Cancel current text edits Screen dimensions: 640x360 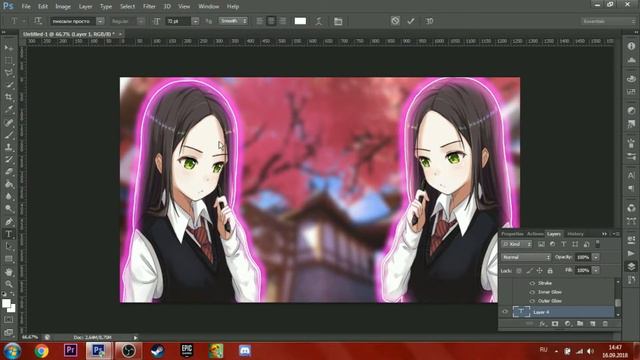395,21
